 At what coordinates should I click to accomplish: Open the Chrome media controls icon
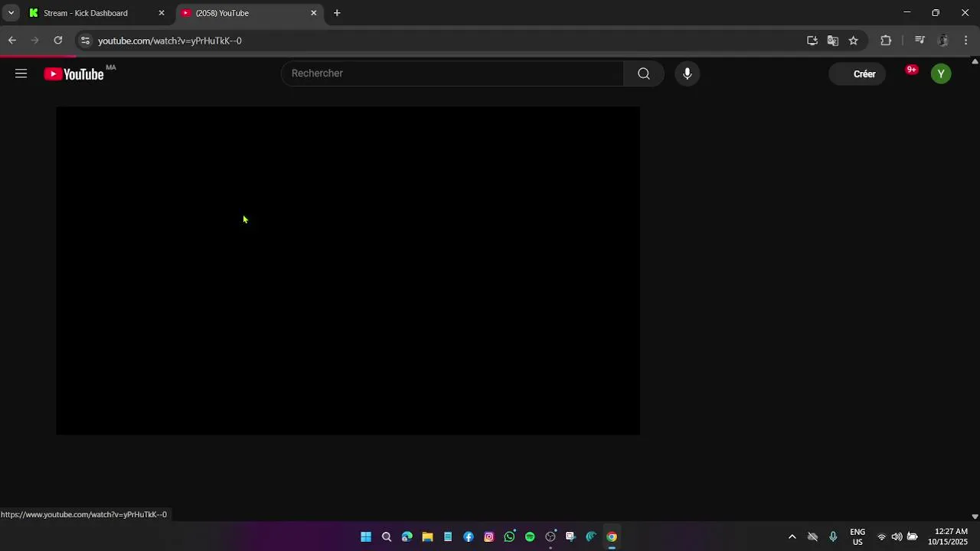(920, 41)
